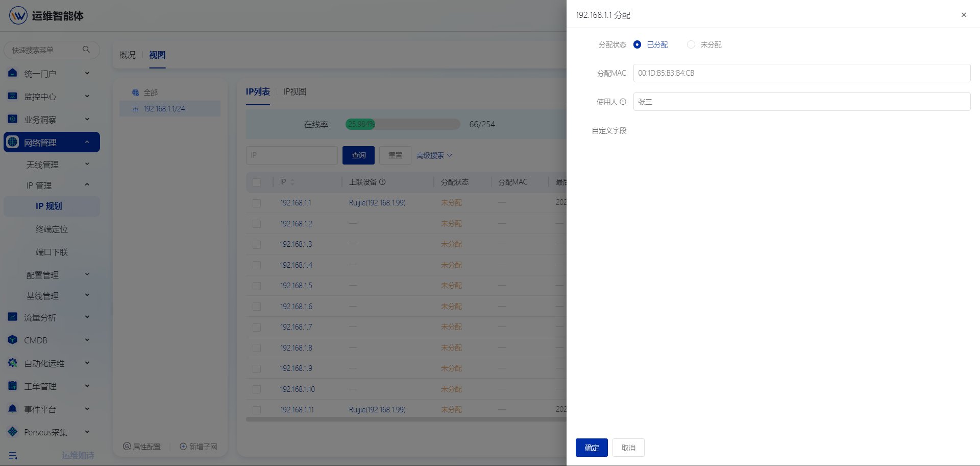
Task: Click the sidebar collapse icon at bottom
Action: [x=13, y=455]
